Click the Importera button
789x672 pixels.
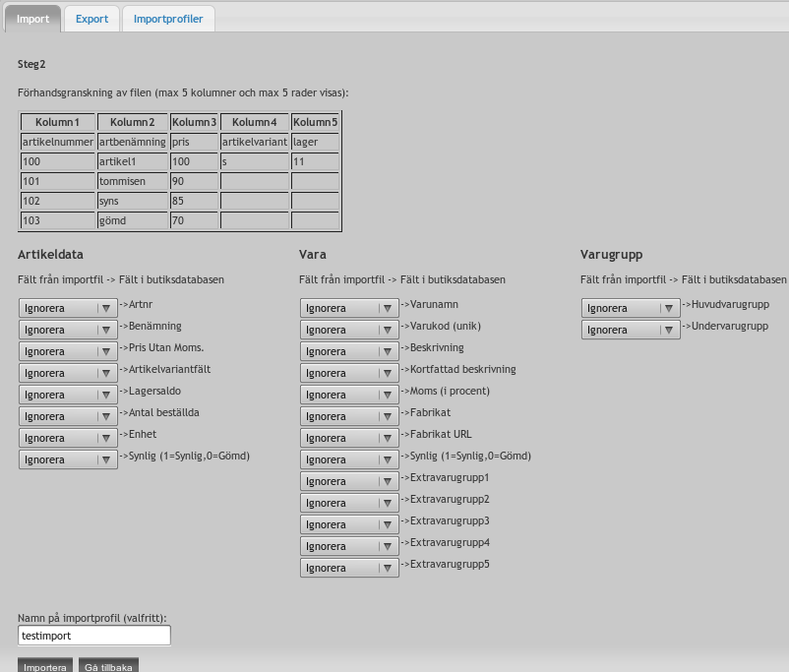(45, 666)
